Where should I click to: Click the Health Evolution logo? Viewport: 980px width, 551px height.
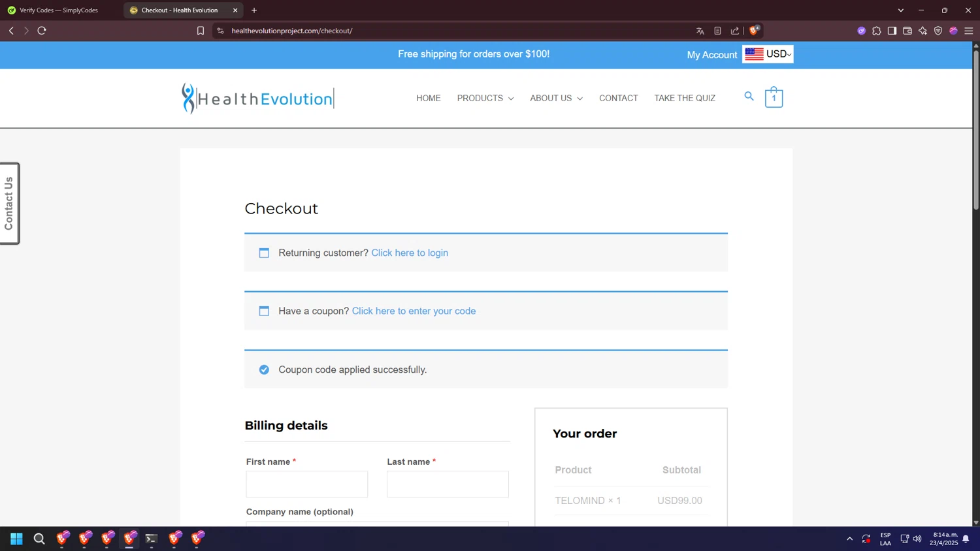tap(257, 99)
